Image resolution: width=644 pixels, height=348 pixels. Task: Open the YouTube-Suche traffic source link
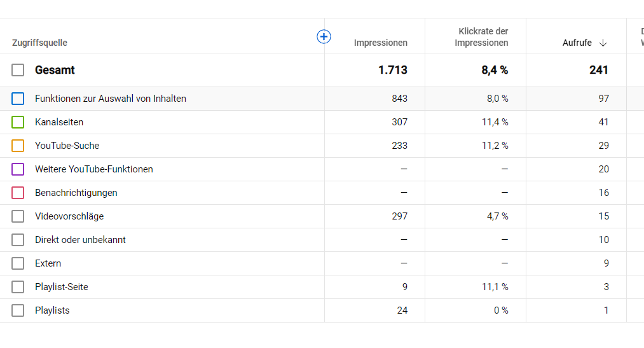tap(67, 146)
